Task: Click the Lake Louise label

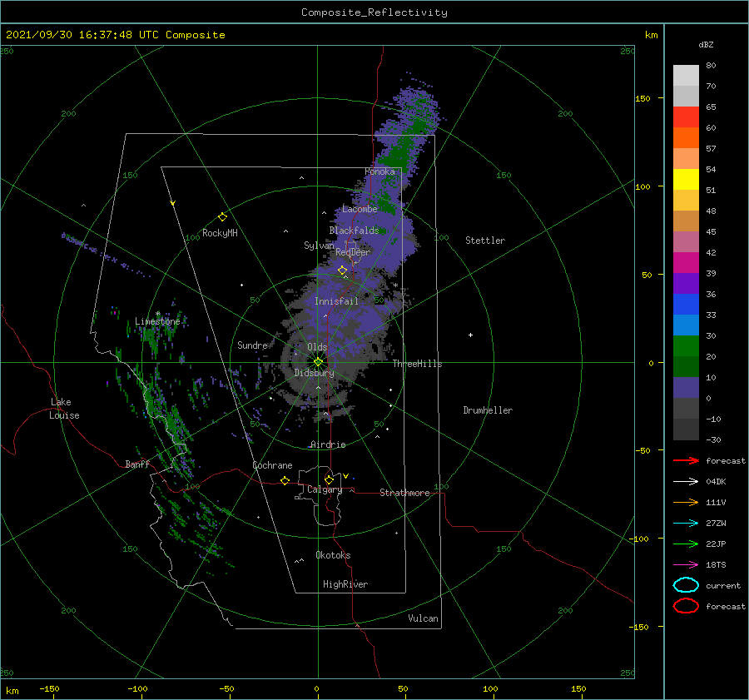Action: tap(64, 409)
